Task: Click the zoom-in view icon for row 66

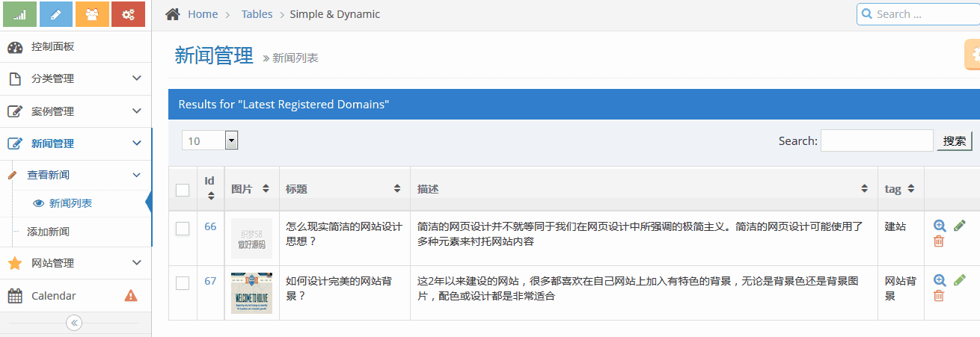Action: click(x=940, y=226)
